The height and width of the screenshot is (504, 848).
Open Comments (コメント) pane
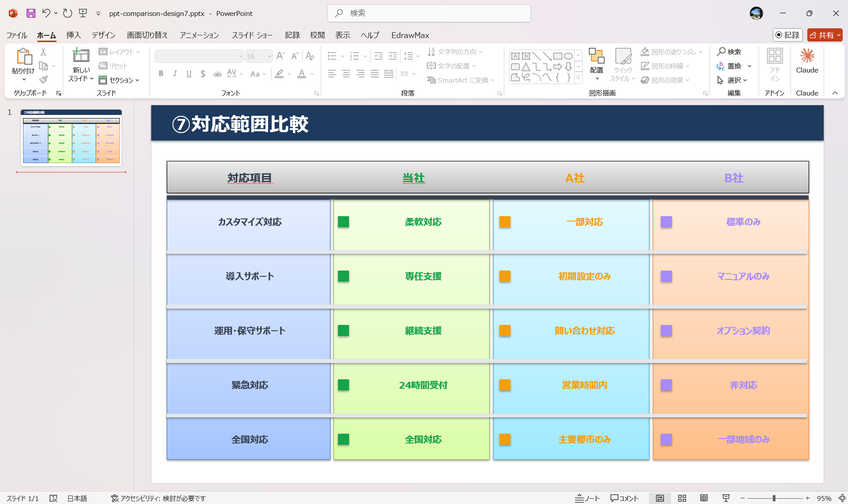624,498
